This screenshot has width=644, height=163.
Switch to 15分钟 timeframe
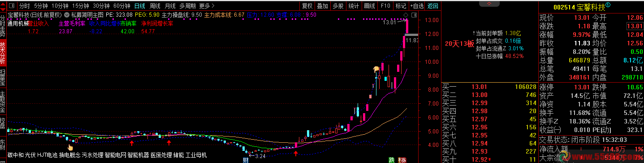point(80,6)
